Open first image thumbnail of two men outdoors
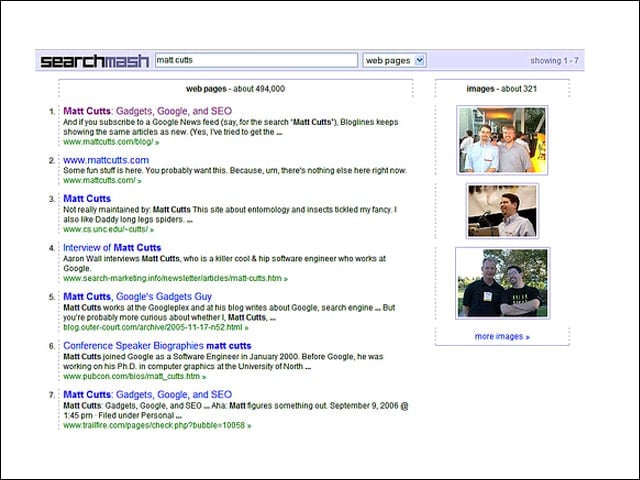 click(x=502, y=140)
